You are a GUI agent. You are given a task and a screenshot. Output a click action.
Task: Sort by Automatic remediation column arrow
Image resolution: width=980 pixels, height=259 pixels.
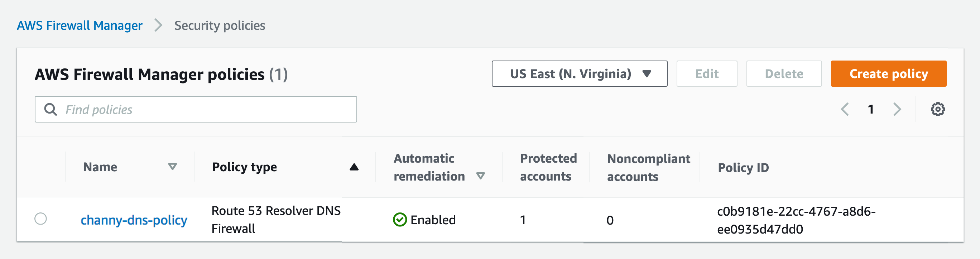point(480,176)
